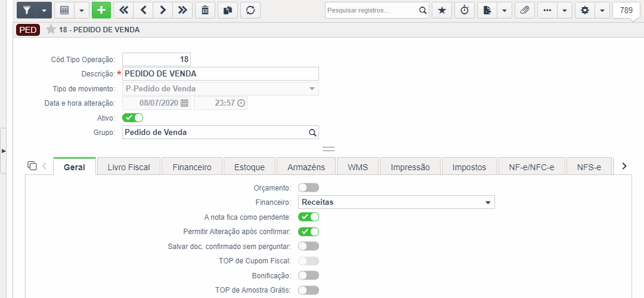Open Financeiro Receitas dropdown
The image size is (644, 298).
click(397, 202)
